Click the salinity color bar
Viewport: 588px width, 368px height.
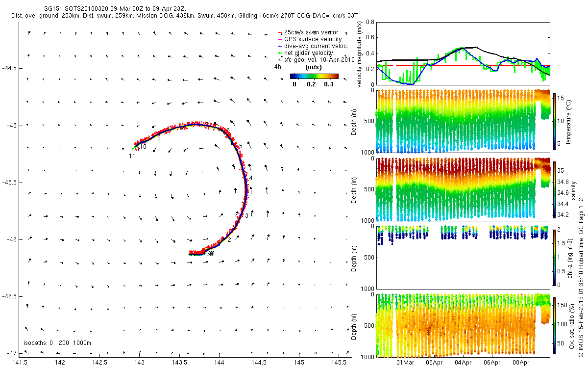[554, 189]
